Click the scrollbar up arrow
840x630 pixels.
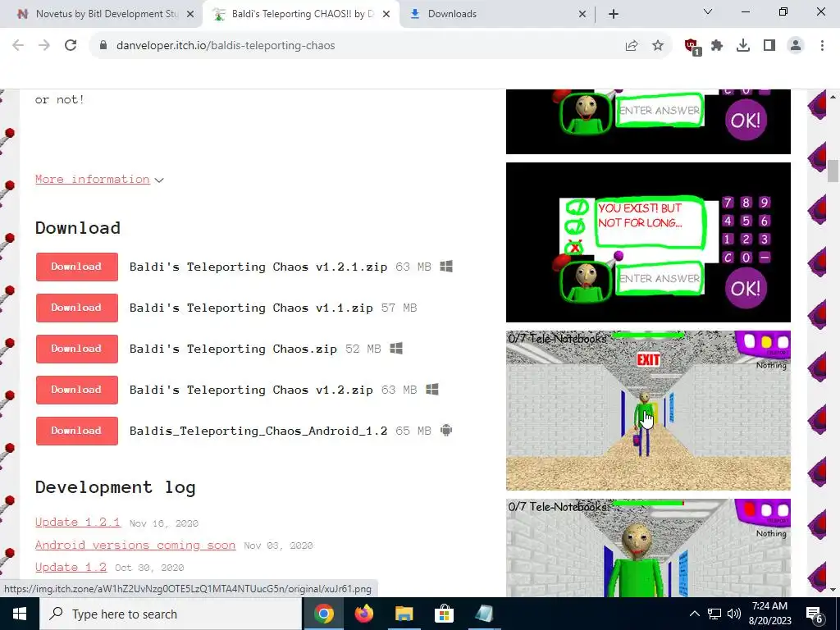point(833,97)
